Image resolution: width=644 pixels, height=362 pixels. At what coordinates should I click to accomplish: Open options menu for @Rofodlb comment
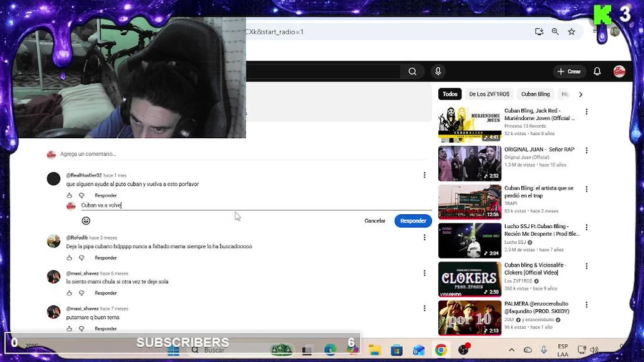coord(424,237)
